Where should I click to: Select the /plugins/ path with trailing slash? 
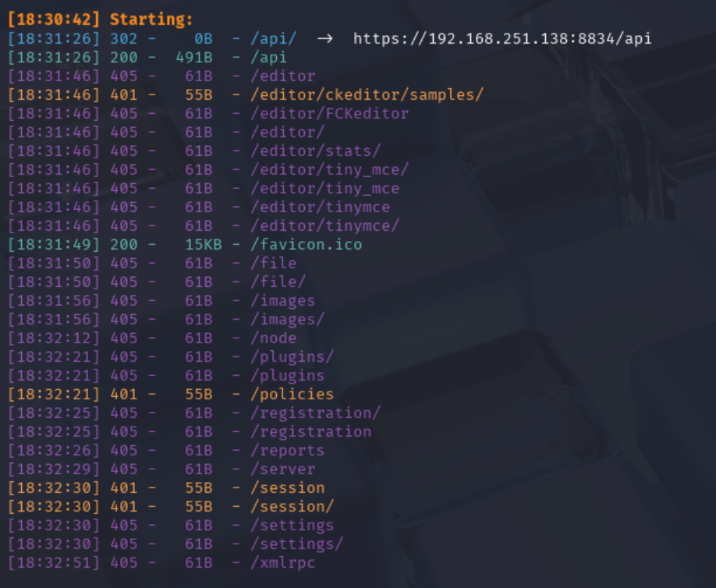[x=292, y=357]
